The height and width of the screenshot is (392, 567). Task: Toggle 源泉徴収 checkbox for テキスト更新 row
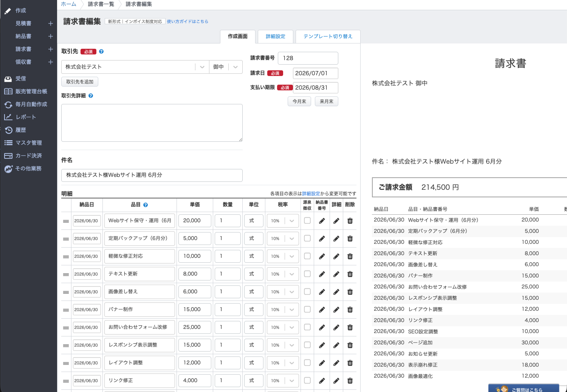pos(307,274)
